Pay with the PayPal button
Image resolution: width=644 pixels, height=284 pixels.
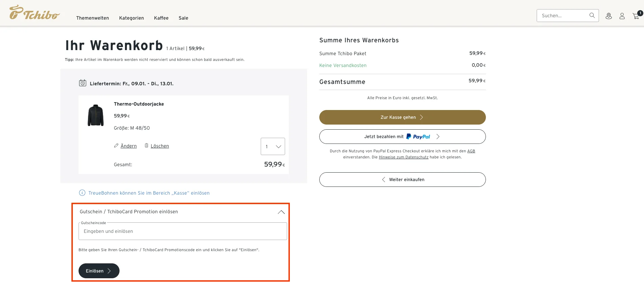click(402, 137)
